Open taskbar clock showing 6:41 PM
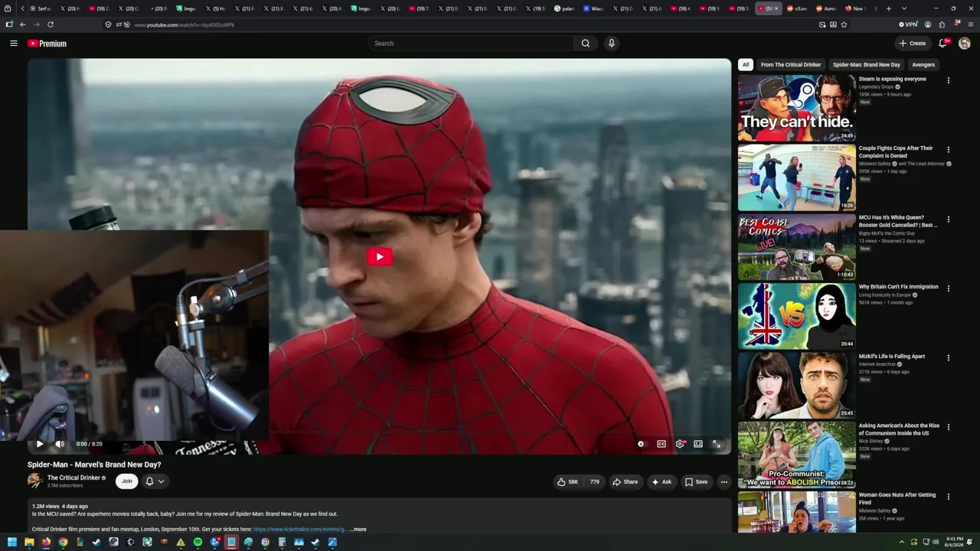The image size is (980, 551). click(955, 543)
